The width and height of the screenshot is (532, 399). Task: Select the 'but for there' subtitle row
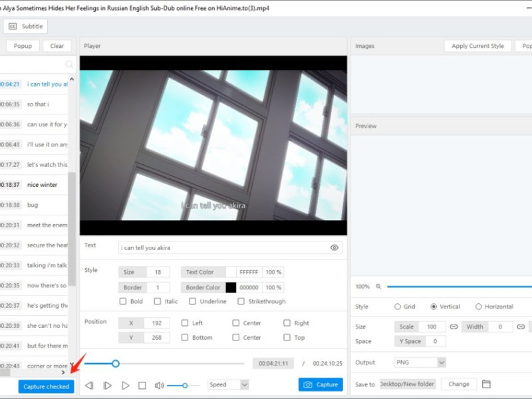(34, 346)
